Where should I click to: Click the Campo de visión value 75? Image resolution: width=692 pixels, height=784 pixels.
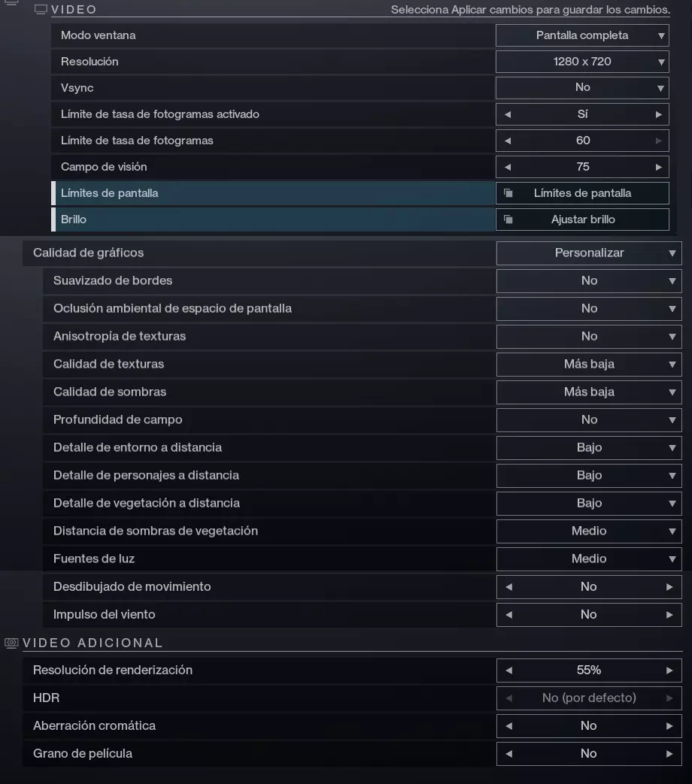click(583, 167)
